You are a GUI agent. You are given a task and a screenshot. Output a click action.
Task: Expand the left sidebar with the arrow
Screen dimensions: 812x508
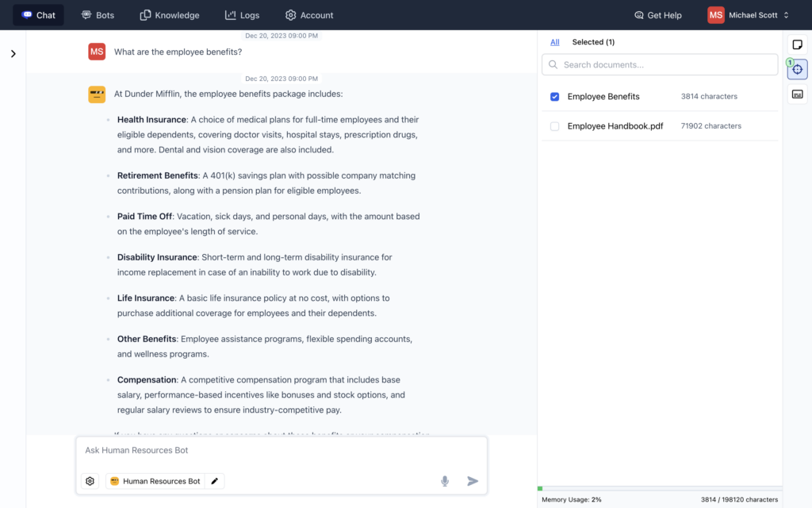(x=13, y=53)
